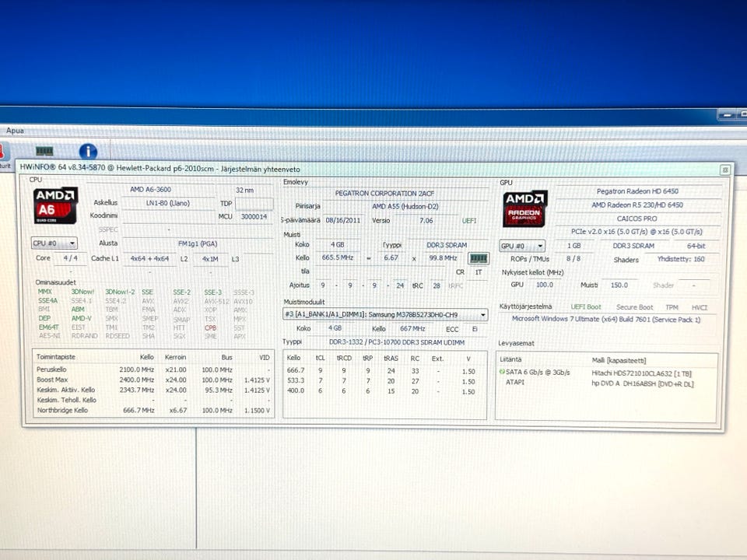Open the CPU #0 selector dropdown
Image resolution: width=747 pixels, height=560 pixels.
point(54,243)
